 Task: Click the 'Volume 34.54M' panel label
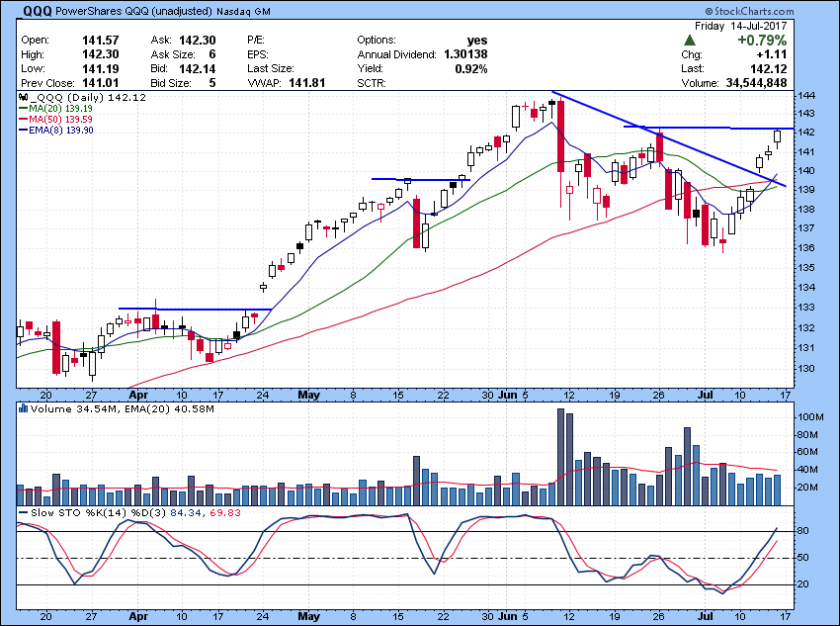point(74,409)
